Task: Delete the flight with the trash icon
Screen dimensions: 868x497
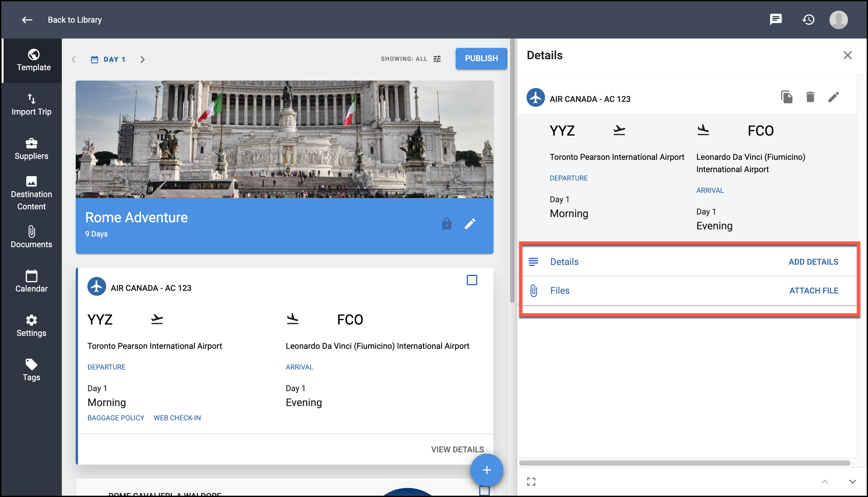Action: click(810, 97)
